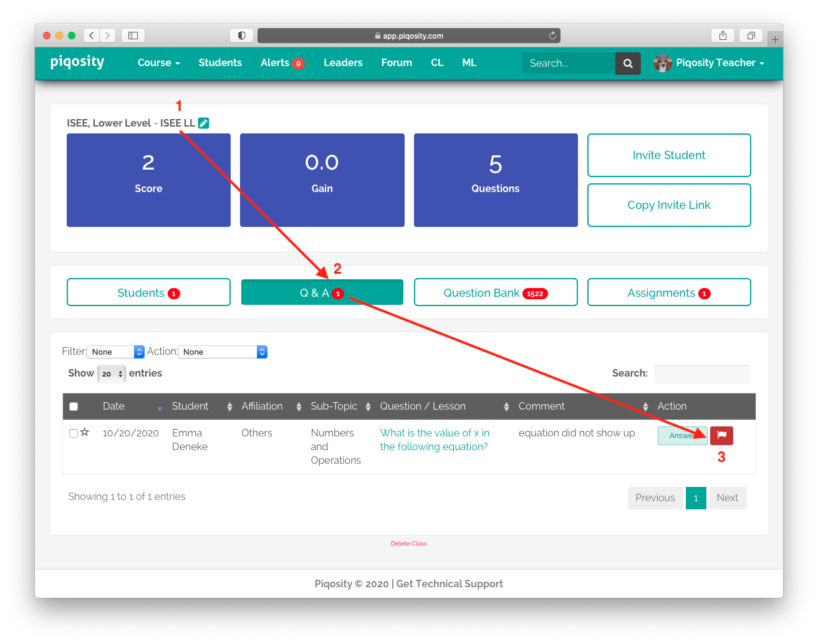The image size is (818, 644).
Task: Click the piqosity logo
Action: [x=77, y=62]
